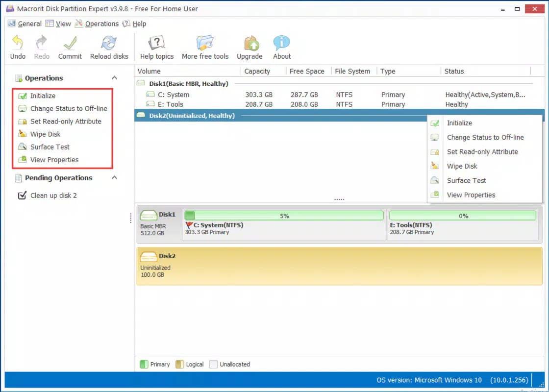Open the General menu
Screen dimensions: 549x392
point(25,24)
